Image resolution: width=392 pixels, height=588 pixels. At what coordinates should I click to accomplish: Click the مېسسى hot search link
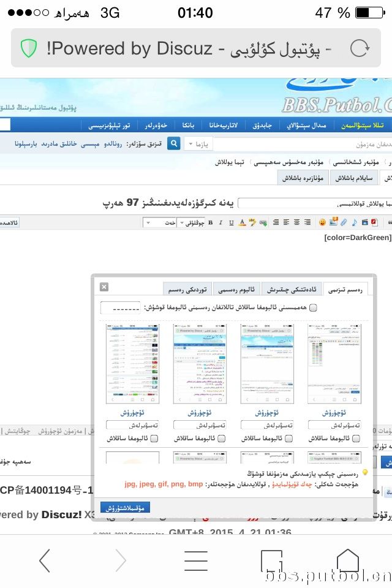(90, 144)
